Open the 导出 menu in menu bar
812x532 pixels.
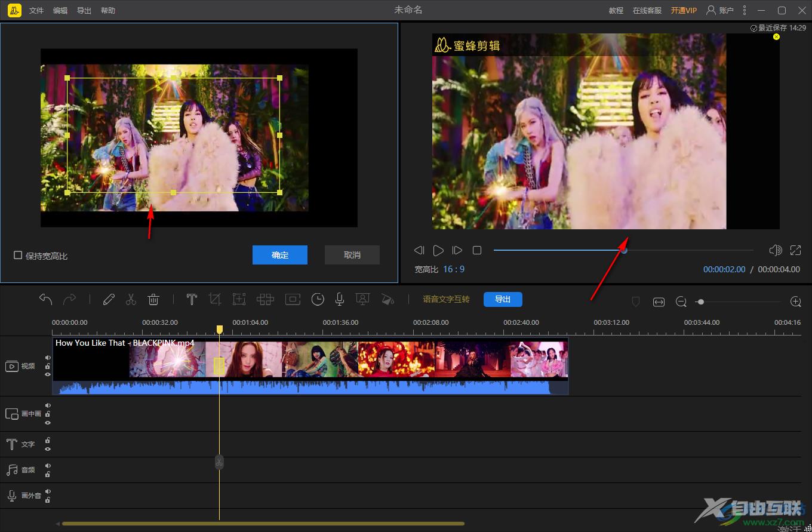(x=84, y=11)
